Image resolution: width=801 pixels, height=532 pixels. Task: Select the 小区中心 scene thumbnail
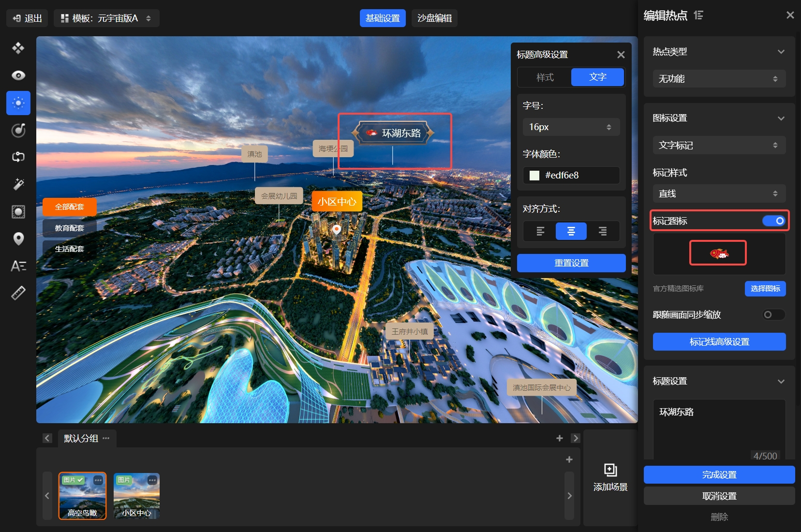pyautogui.click(x=136, y=496)
